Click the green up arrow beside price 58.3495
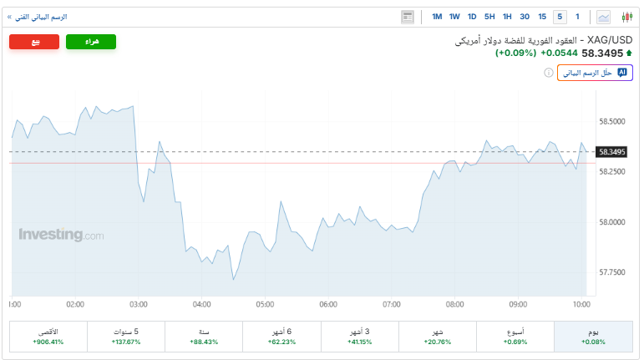This screenshot has width=644, height=360. (629, 53)
